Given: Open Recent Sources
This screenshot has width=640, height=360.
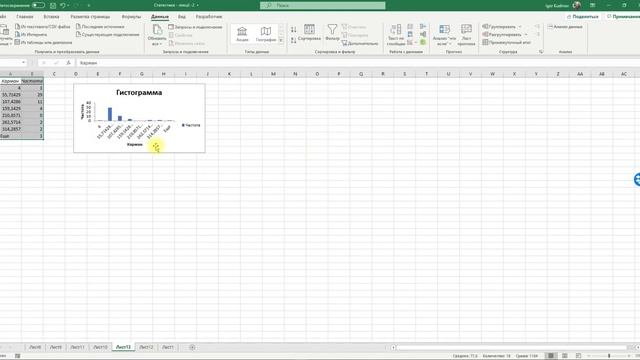Looking at the screenshot, I should click(x=100, y=27).
